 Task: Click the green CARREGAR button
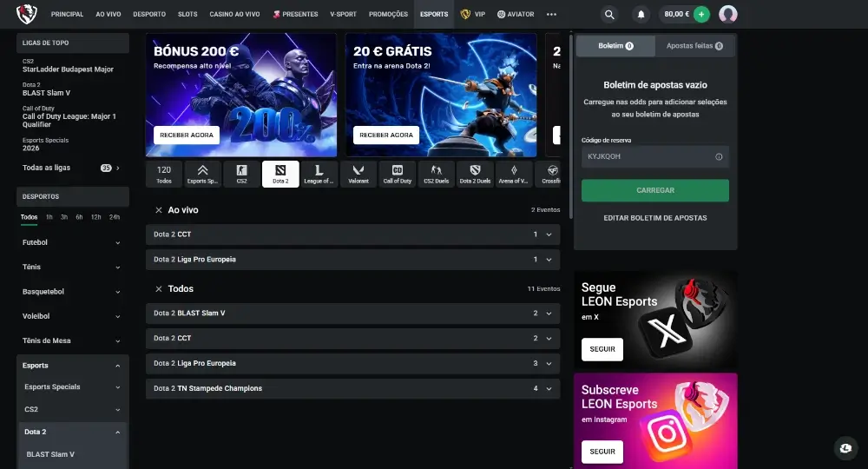654,190
